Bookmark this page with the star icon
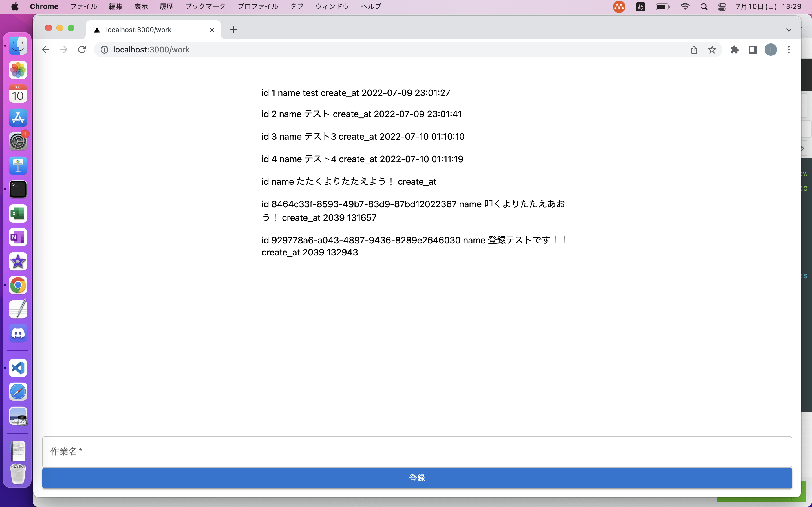 pyautogui.click(x=712, y=50)
